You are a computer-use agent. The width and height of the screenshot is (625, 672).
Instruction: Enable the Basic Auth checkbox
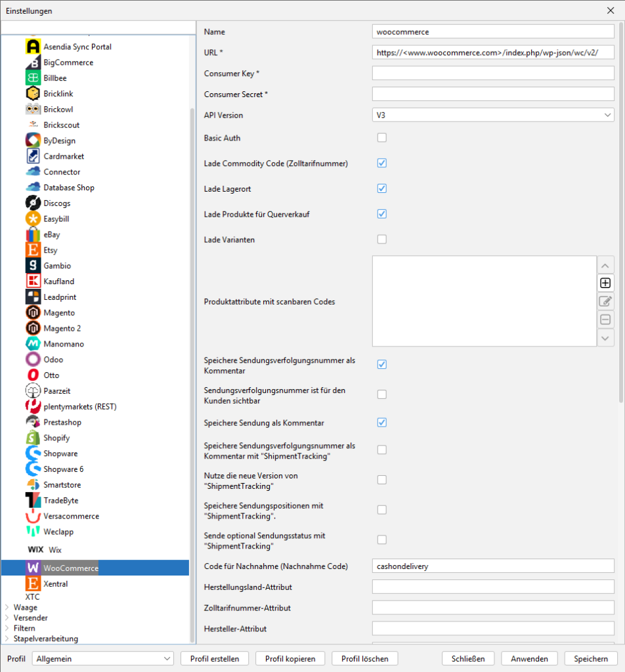pyautogui.click(x=382, y=138)
